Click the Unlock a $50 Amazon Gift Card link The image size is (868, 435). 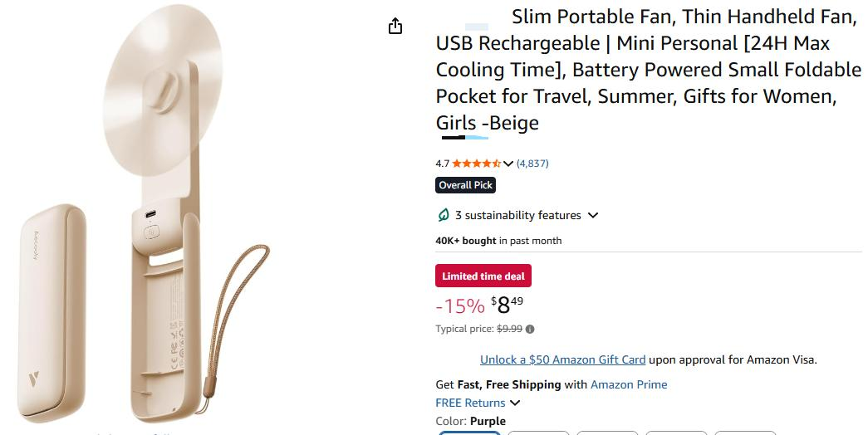tap(562, 359)
